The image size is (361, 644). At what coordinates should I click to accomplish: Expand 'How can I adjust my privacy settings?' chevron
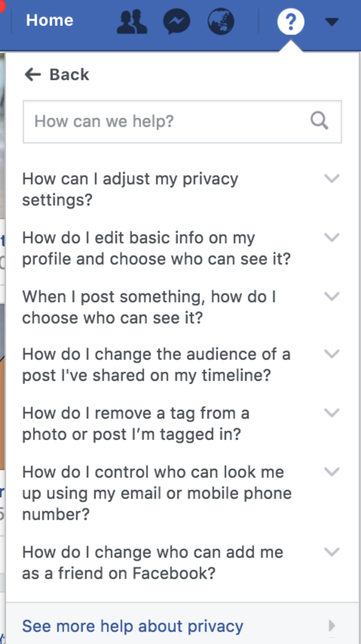click(332, 179)
